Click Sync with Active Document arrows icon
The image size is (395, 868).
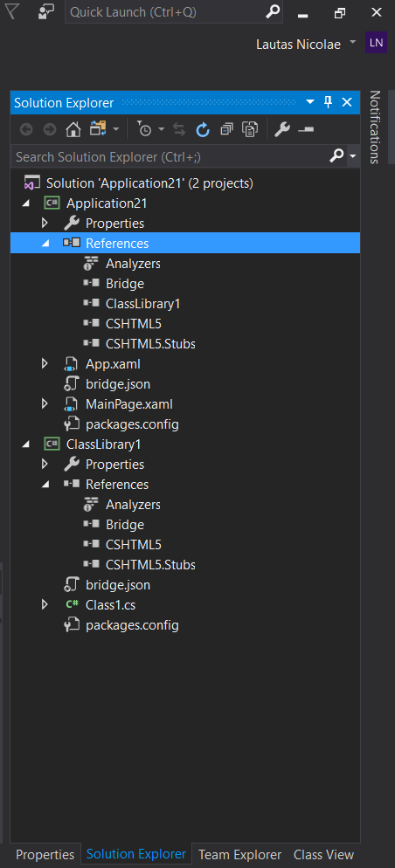tap(179, 129)
